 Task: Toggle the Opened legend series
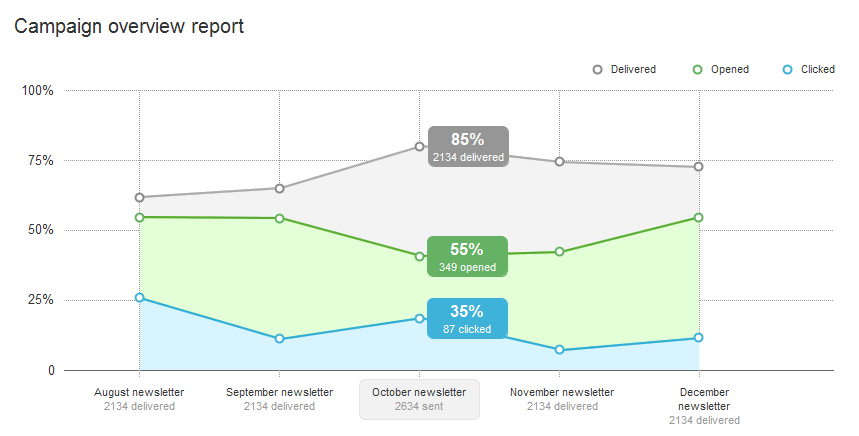tap(720, 70)
